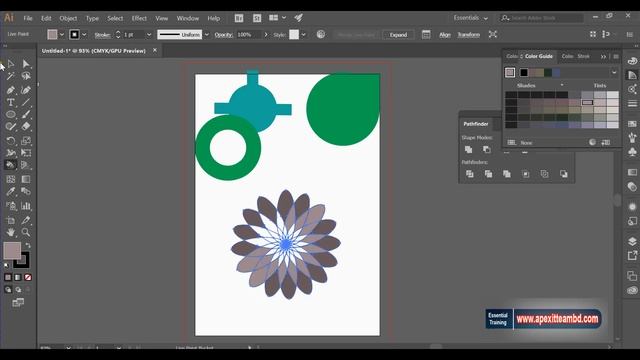Select the Rotate tool

point(11,141)
